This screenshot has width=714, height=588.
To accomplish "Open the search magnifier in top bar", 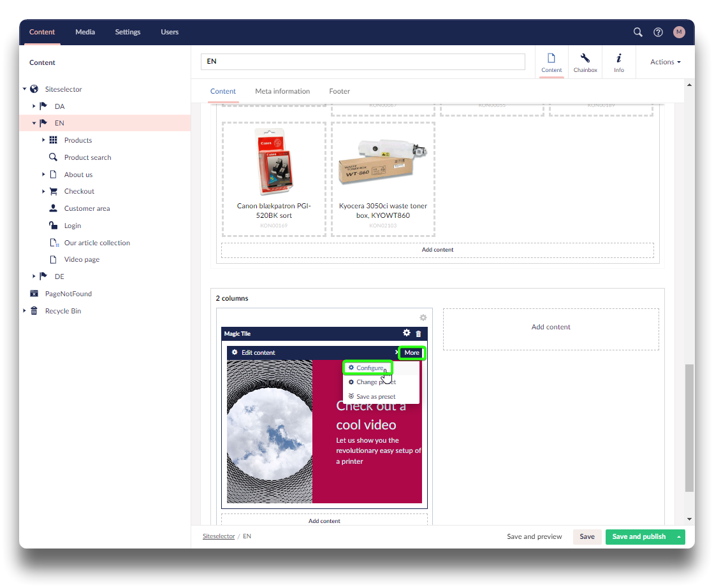I will click(x=637, y=32).
